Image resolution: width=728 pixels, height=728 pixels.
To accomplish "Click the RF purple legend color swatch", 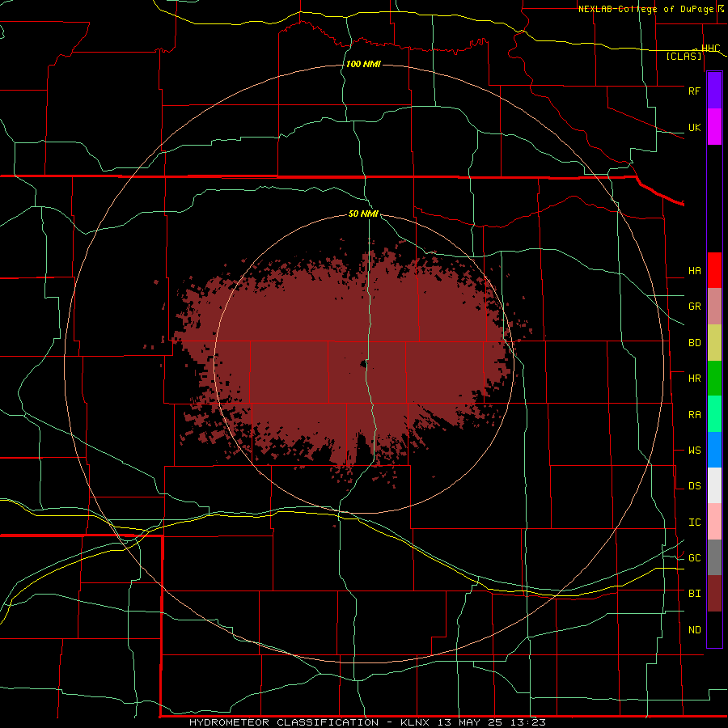I will (714, 91).
